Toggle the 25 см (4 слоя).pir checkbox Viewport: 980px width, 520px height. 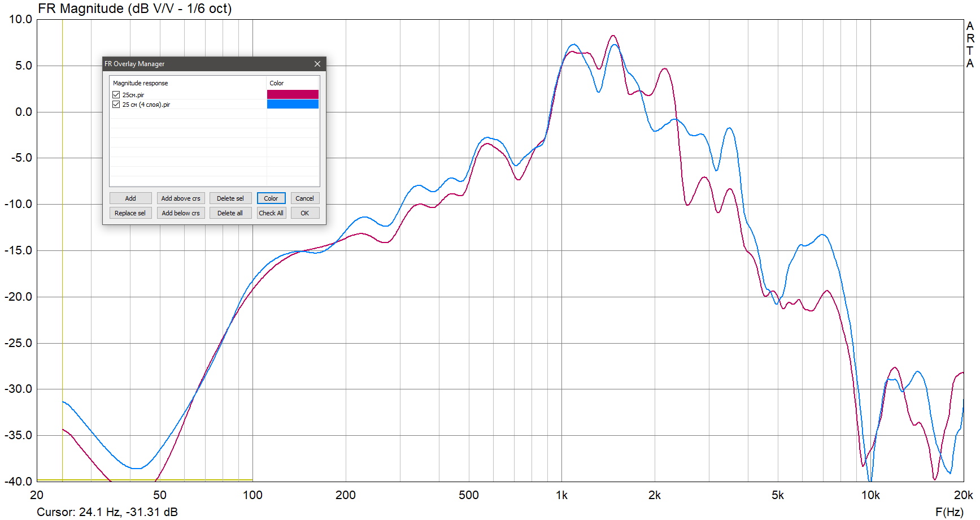coord(116,105)
